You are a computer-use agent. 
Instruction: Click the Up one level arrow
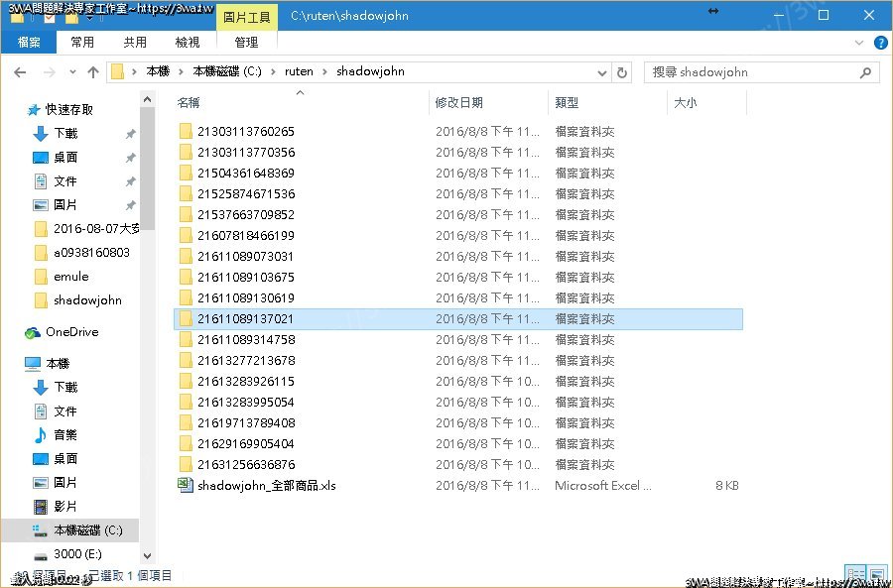click(x=93, y=72)
